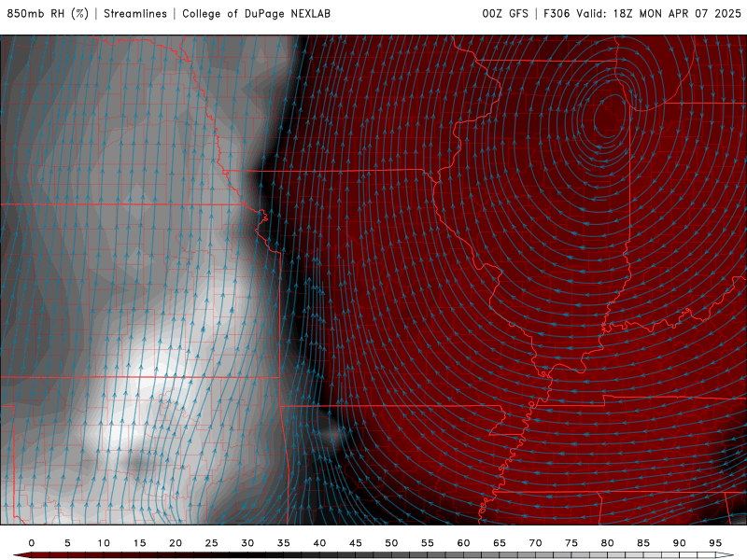
Task: Click the "College of DuPage NEXLAB" text
Action: click(256, 13)
